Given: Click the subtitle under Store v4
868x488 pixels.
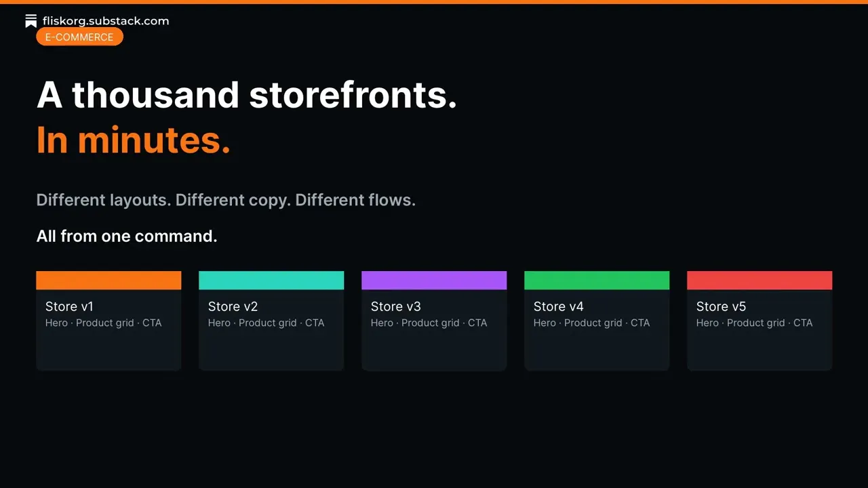Looking at the screenshot, I should pos(592,323).
